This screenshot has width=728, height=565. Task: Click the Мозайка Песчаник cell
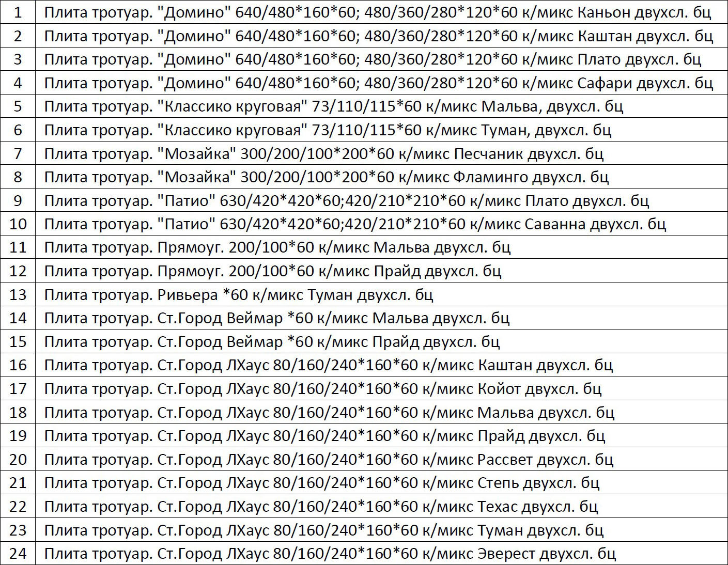coord(381,153)
